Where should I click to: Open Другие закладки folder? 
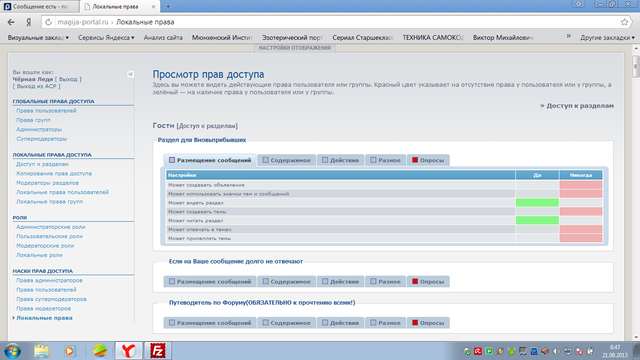pos(607,38)
